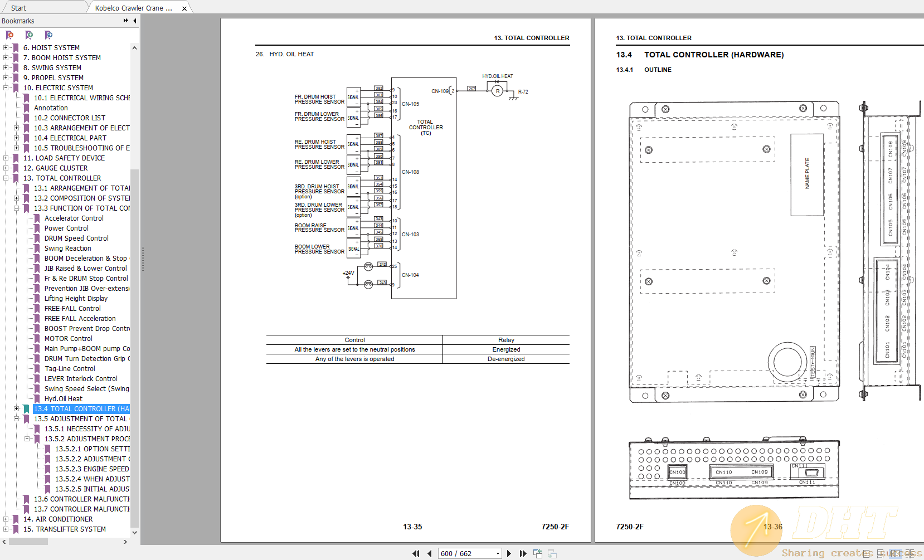Image resolution: width=924 pixels, height=560 pixels.
Task: Click bookmark icon beside Annotation
Action: click(26, 108)
